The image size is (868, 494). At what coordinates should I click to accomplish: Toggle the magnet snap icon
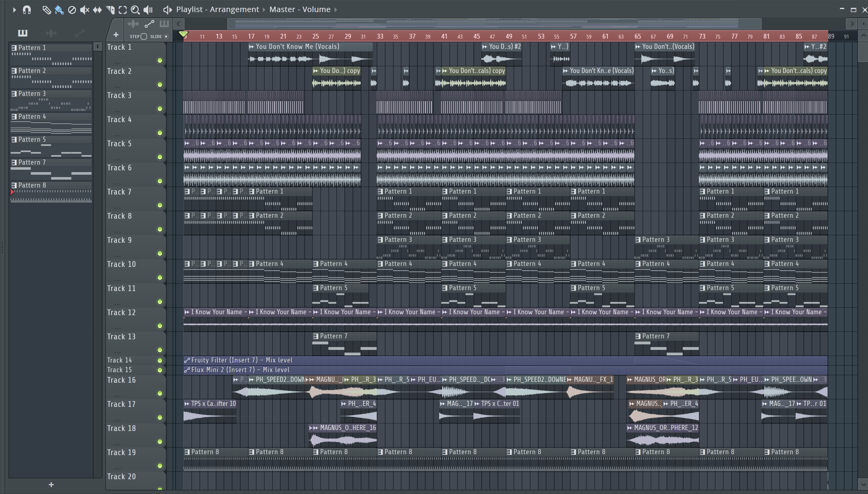point(27,10)
